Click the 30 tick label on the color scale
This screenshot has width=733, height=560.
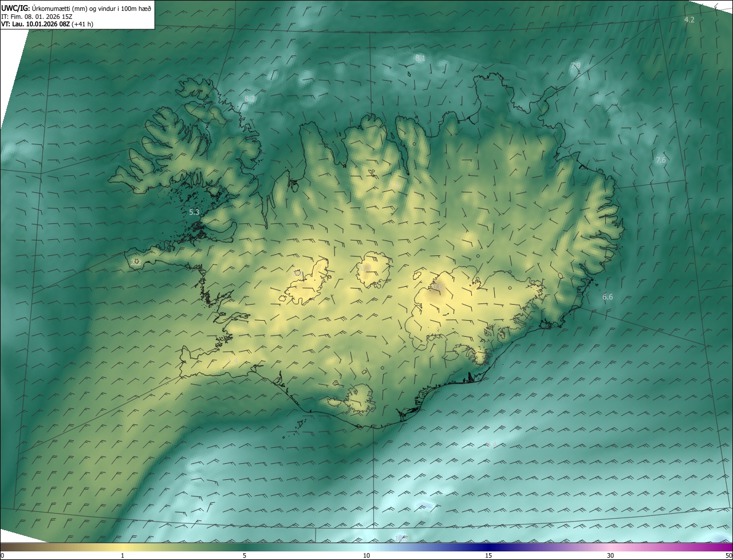(x=610, y=555)
